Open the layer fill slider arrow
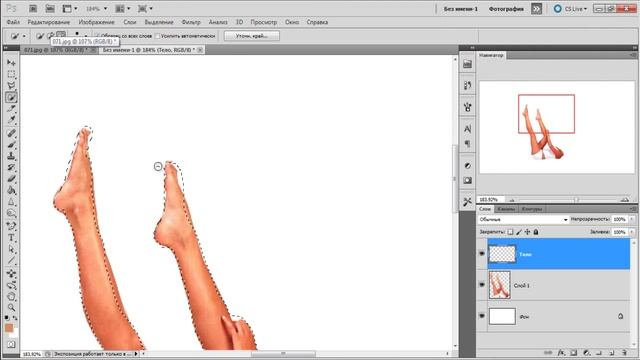640x360 pixels. click(x=631, y=232)
